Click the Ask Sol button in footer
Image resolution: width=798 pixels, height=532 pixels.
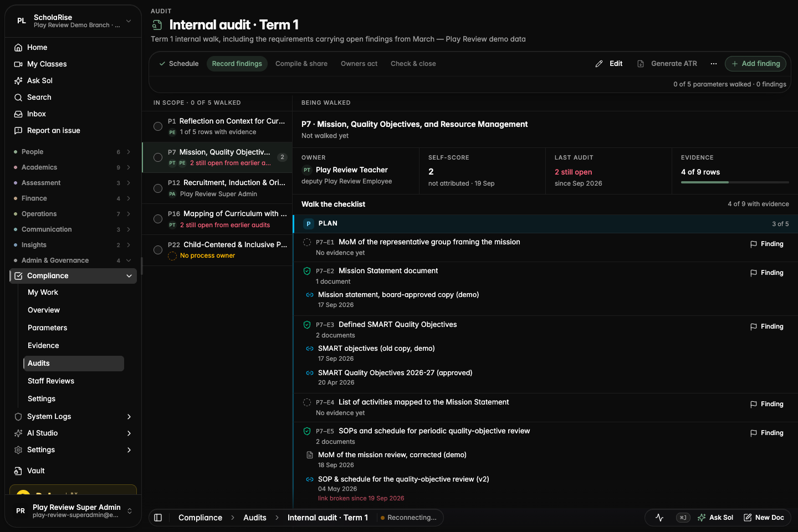pyautogui.click(x=715, y=518)
